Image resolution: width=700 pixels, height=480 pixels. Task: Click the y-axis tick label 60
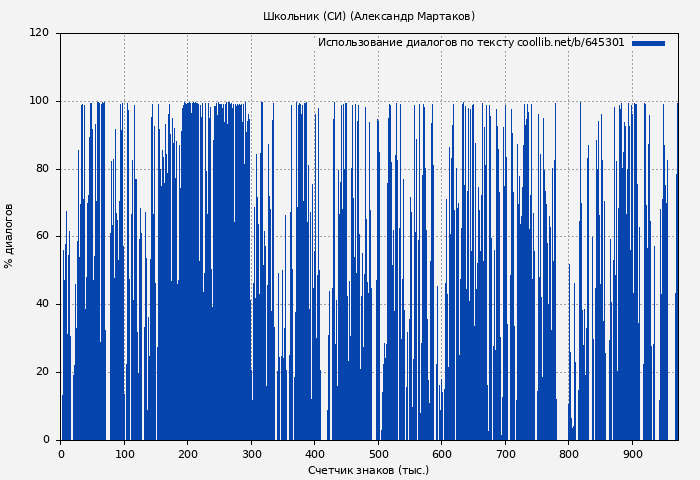pos(42,236)
